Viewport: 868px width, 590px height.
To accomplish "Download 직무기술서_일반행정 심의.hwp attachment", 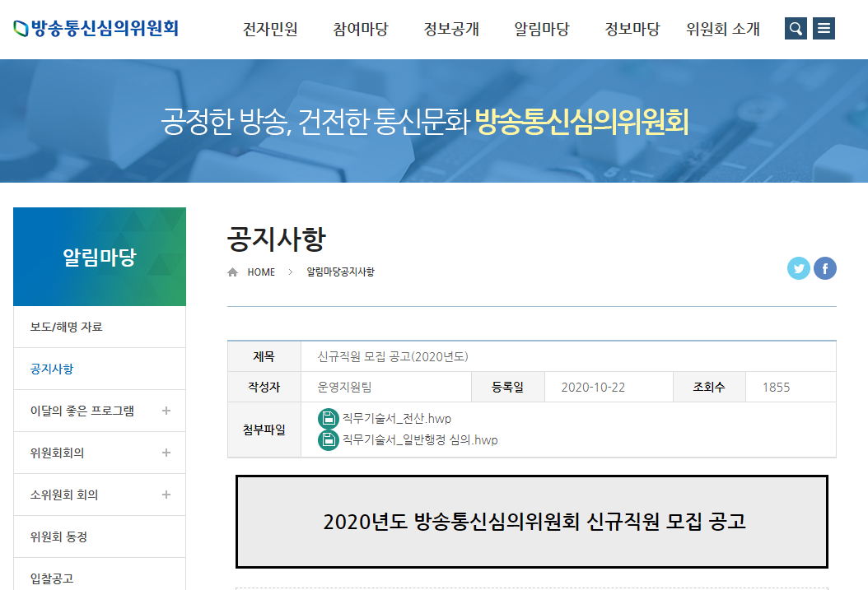I will 420,440.
